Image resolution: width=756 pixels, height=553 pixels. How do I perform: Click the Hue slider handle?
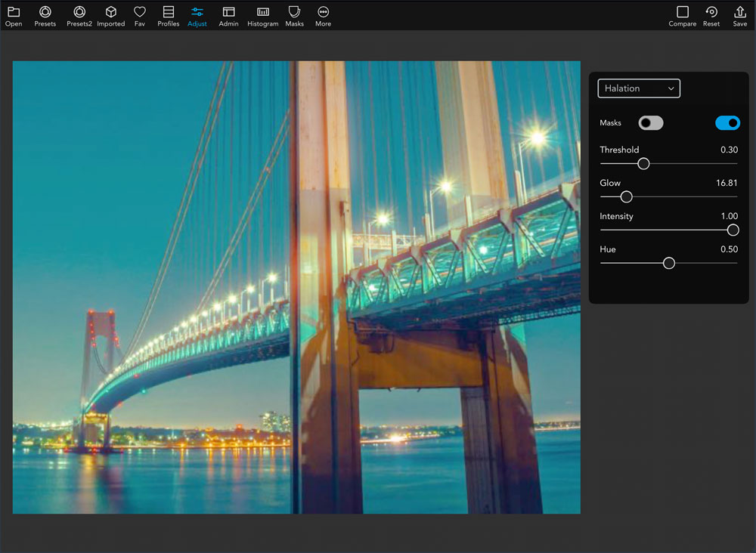(668, 263)
